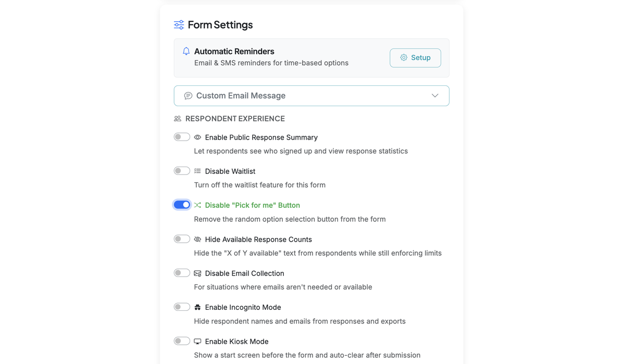625x364 pixels.
Task: Open Automatic Reminders Setup
Action: tap(415, 57)
